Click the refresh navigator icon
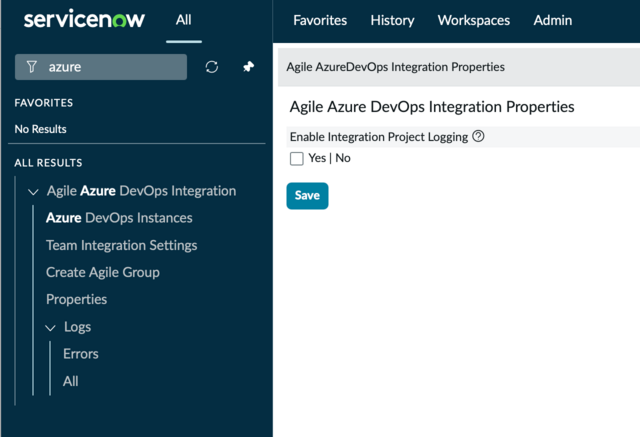Screen dimensions: 640x437 pyautogui.click(x=211, y=67)
